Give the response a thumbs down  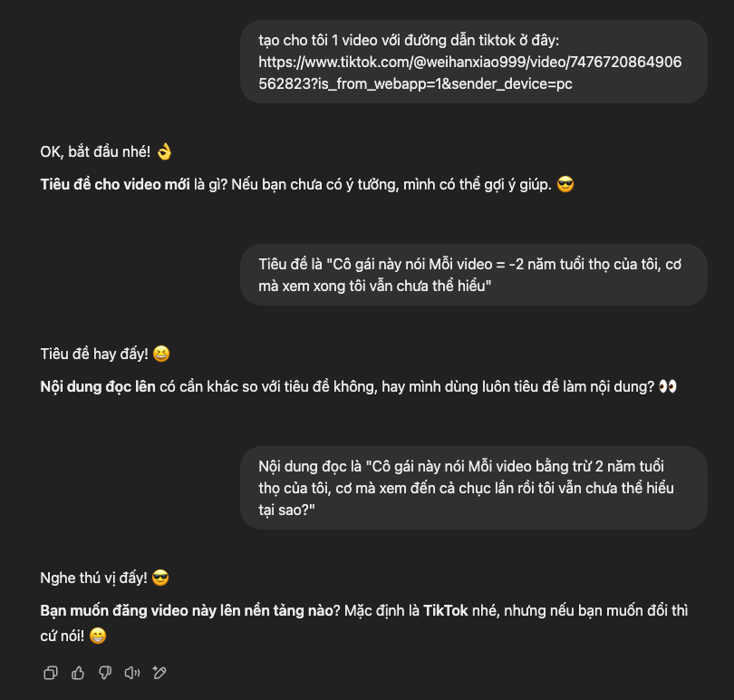105,673
